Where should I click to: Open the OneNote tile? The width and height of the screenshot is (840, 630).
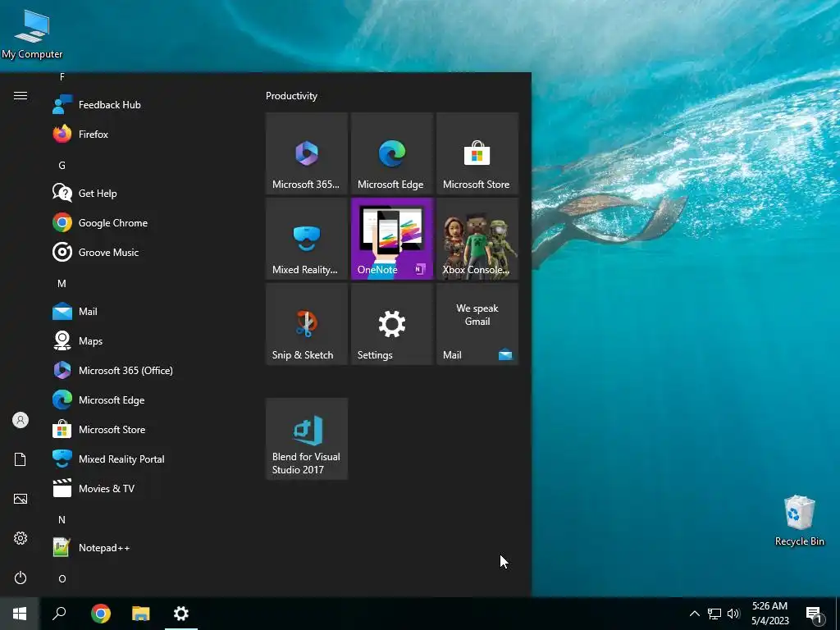[x=391, y=239]
